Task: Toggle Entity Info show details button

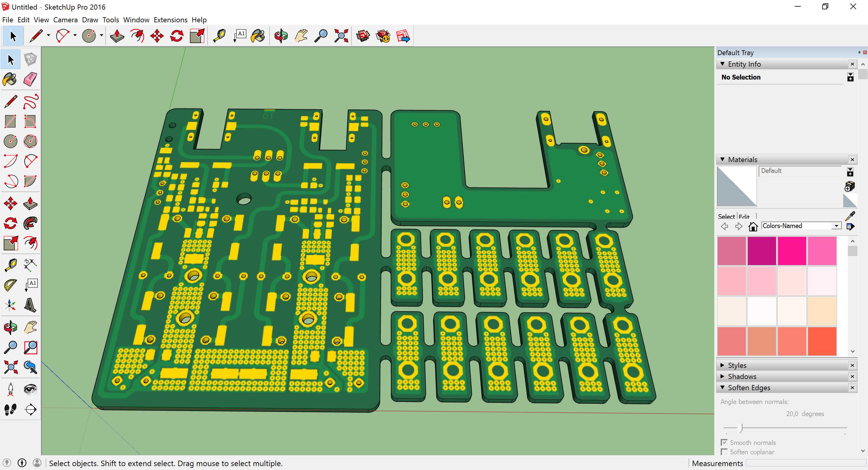Action: [x=851, y=77]
